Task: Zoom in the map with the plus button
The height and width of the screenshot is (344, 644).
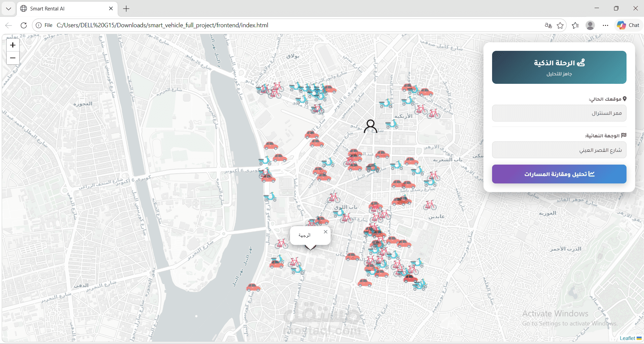Action: (13, 45)
